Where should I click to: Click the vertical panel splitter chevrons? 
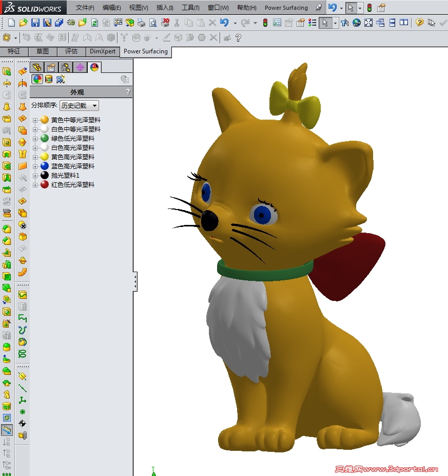[135, 281]
